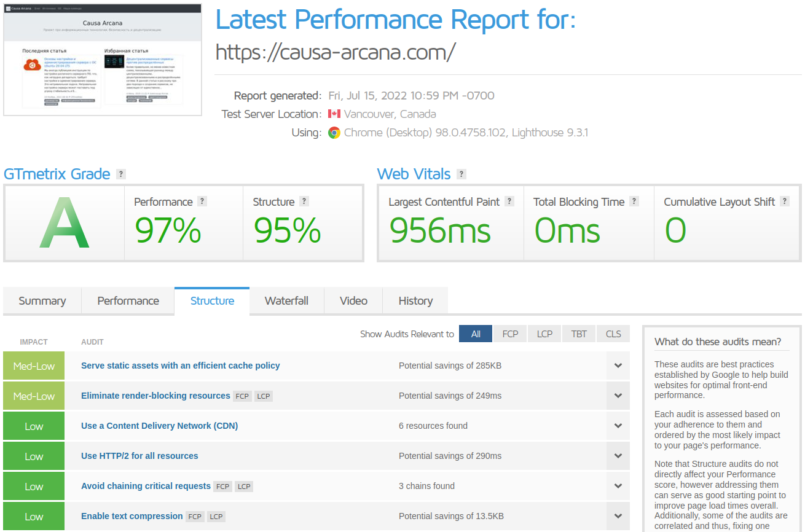This screenshot has height=532, width=805.
Task: Click the Cumulative Layout Shift help icon
Action: click(785, 201)
